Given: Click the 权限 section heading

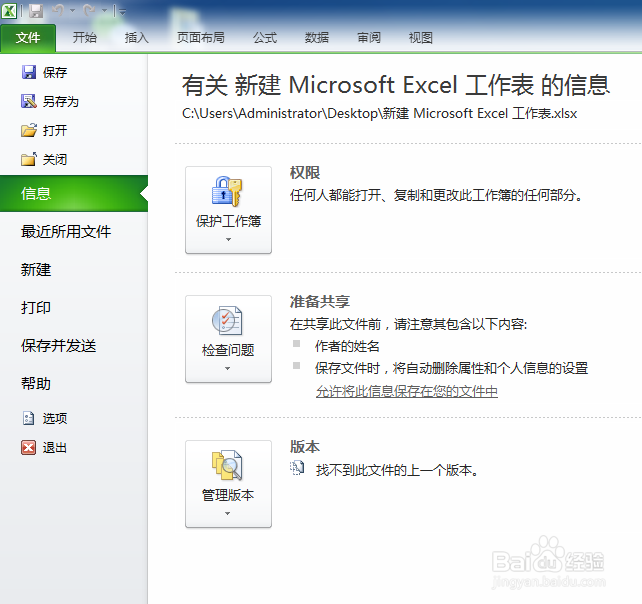Looking at the screenshot, I should click(x=305, y=172).
